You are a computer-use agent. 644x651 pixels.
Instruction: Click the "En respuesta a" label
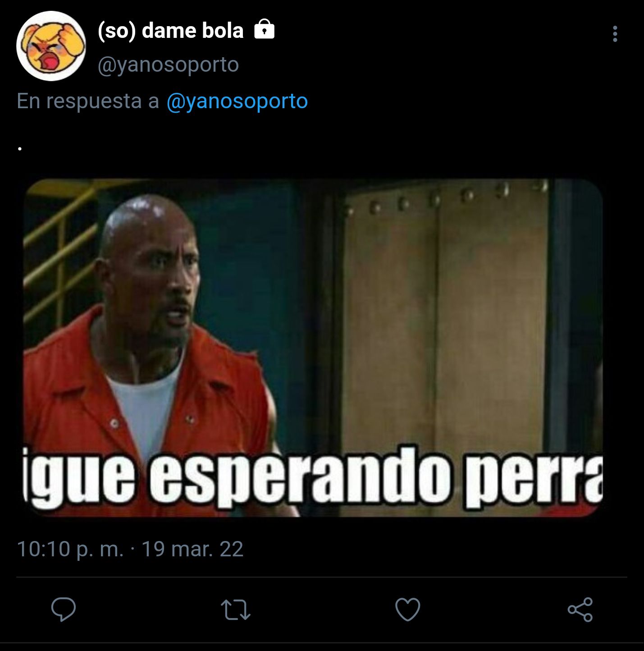click(x=88, y=101)
